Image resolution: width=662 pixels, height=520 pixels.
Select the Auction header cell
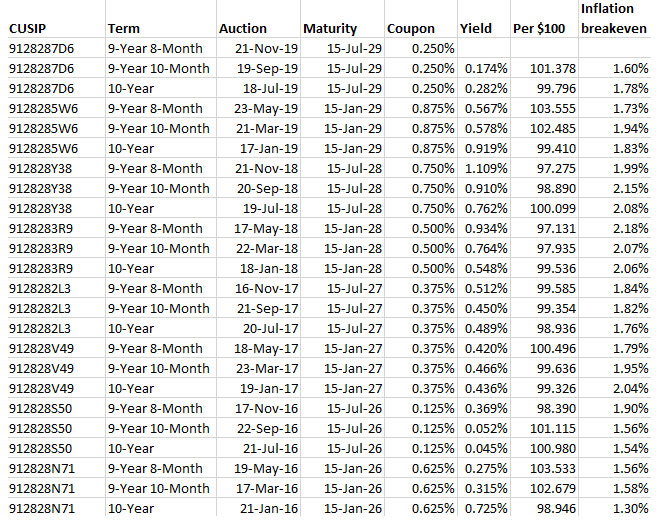(242, 29)
